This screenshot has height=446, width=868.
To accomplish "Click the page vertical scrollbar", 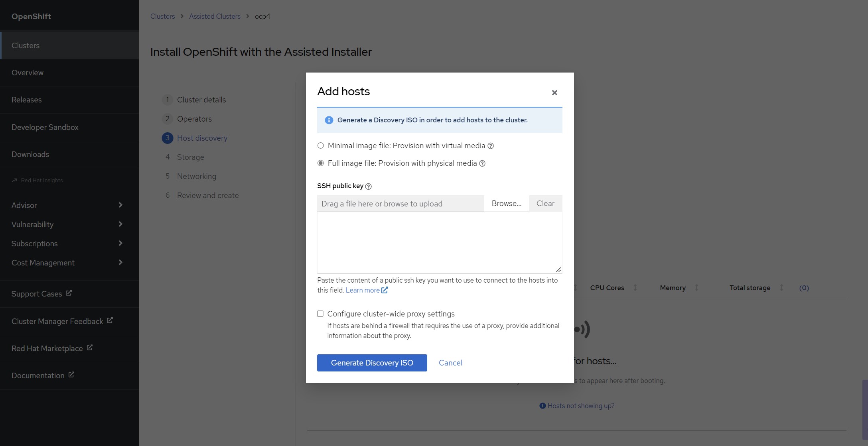I will [865, 411].
